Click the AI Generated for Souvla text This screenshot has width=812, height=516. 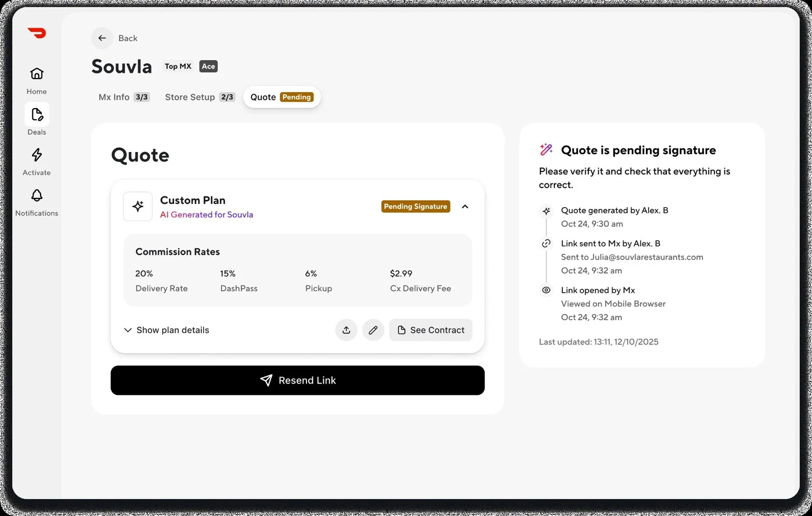point(207,215)
